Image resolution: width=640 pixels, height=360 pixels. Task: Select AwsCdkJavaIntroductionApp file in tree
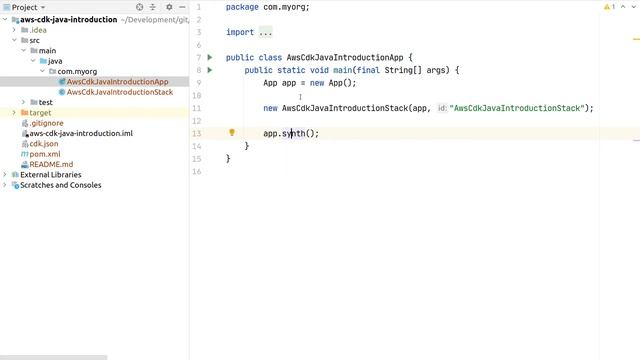point(118,82)
